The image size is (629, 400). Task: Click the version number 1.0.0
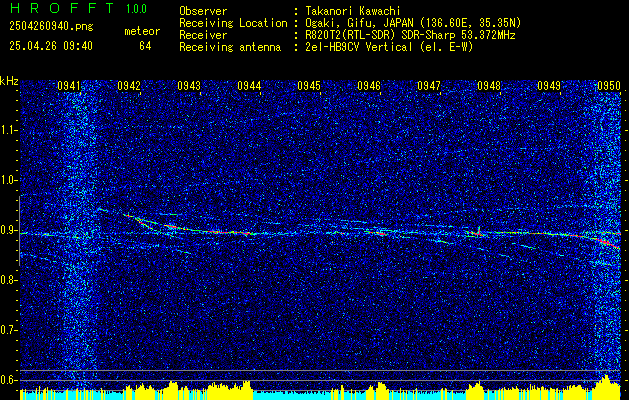coord(136,9)
